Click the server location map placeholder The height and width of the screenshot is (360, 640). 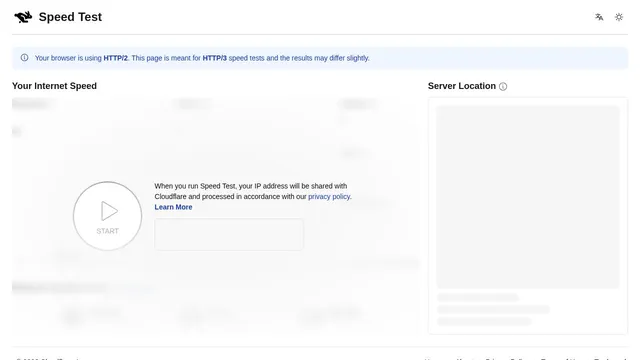[528, 197]
